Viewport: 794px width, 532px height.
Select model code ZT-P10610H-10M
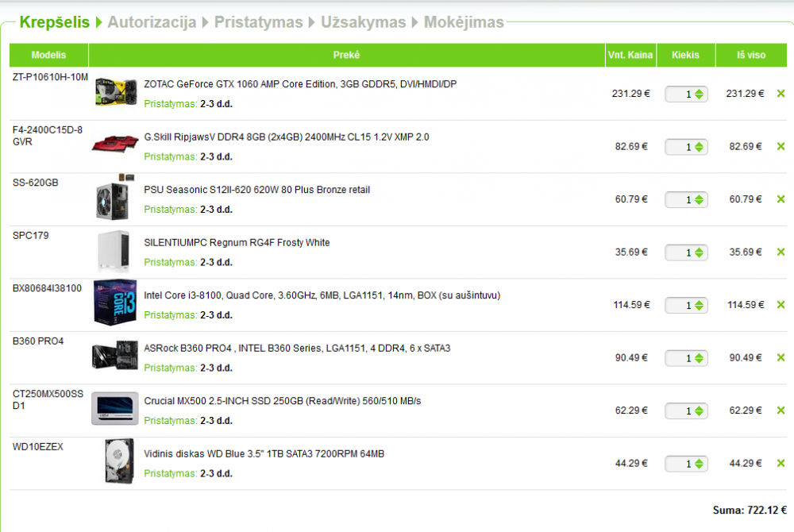(50, 78)
